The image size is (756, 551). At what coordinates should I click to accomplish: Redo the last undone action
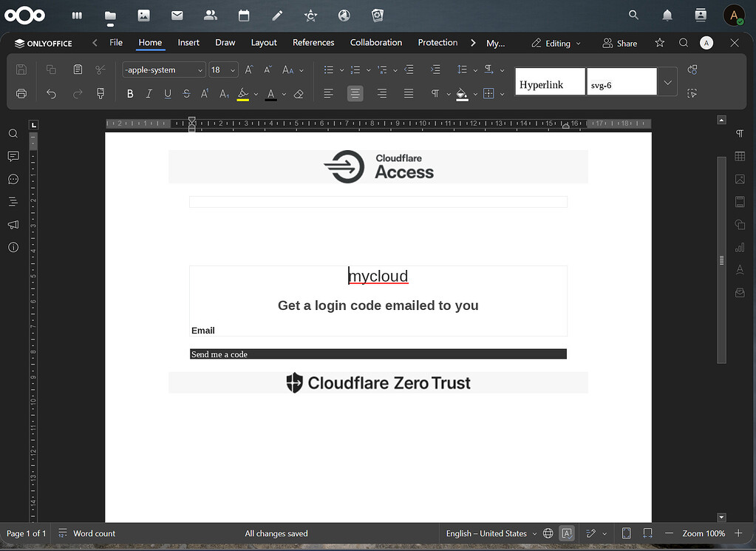pyautogui.click(x=77, y=94)
